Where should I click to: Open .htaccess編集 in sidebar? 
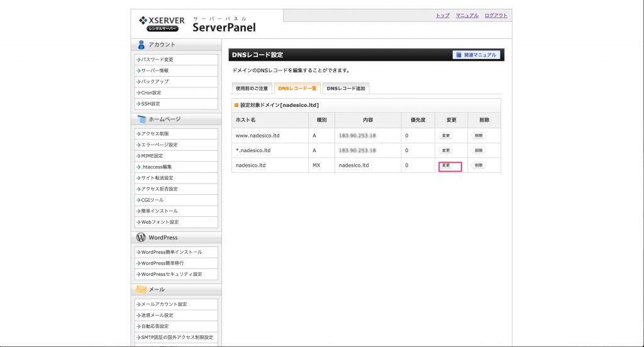click(x=156, y=167)
